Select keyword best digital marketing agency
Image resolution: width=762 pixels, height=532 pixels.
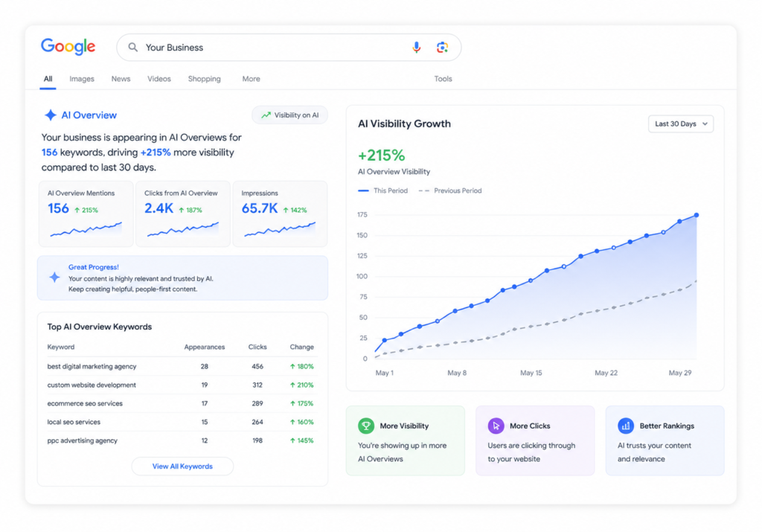point(92,366)
